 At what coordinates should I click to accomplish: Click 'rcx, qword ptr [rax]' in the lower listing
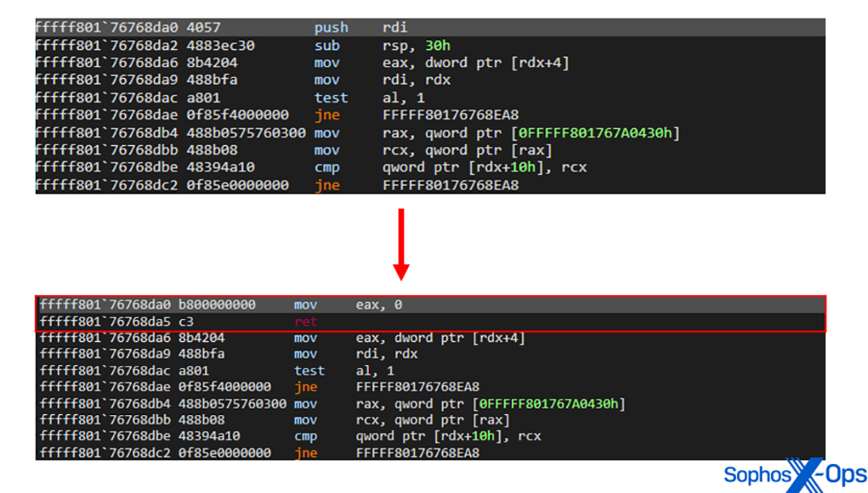[x=433, y=420]
